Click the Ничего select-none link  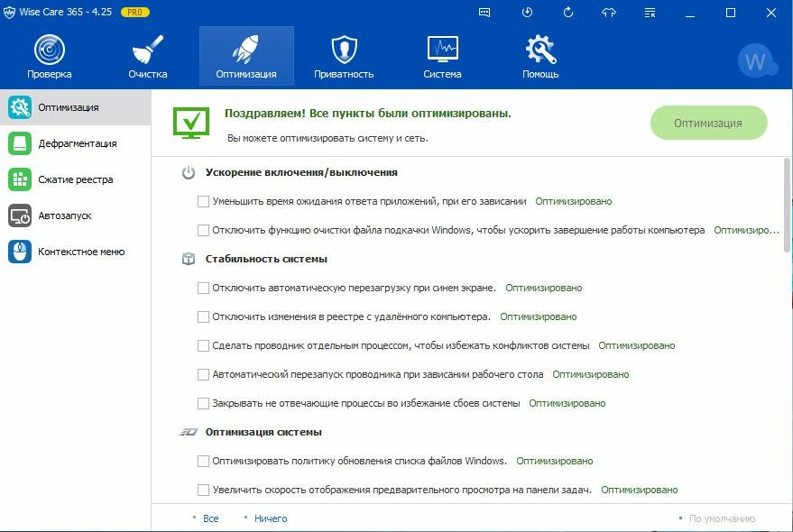(x=271, y=518)
